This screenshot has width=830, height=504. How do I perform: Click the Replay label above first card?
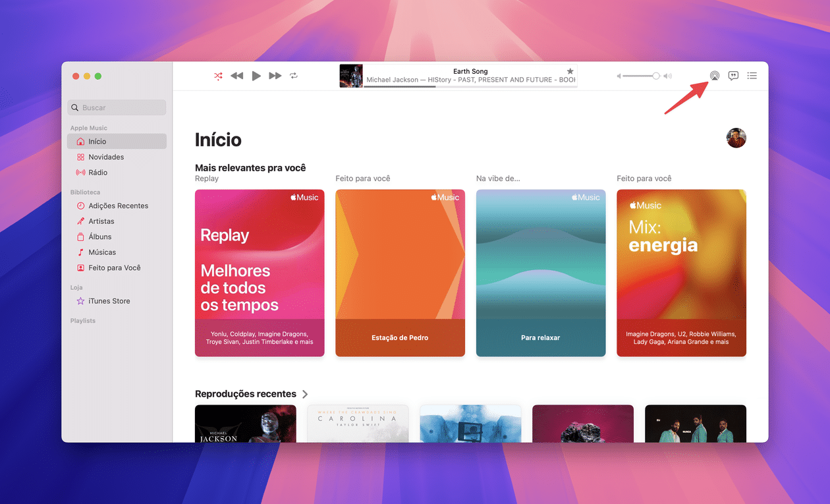pyautogui.click(x=207, y=179)
